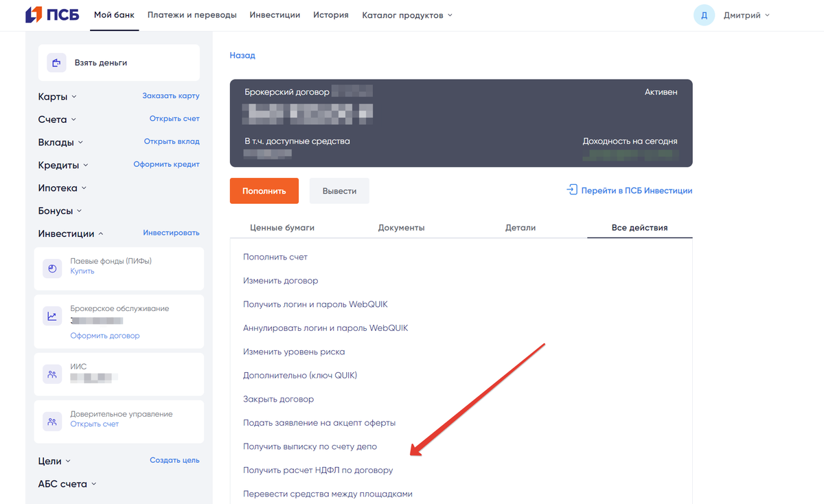
Task: Switch to the Ценные бумаги tab
Action: (282, 227)
